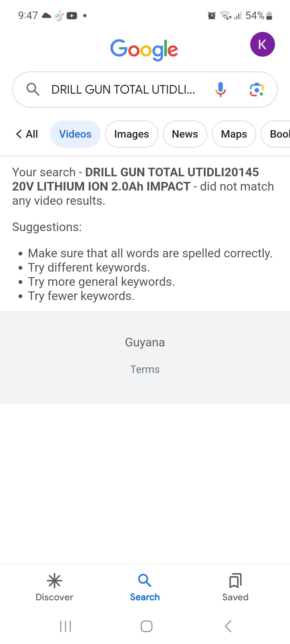The image size is (290, 644).
Task: Switch to the News tab
Action: (185, 134)
